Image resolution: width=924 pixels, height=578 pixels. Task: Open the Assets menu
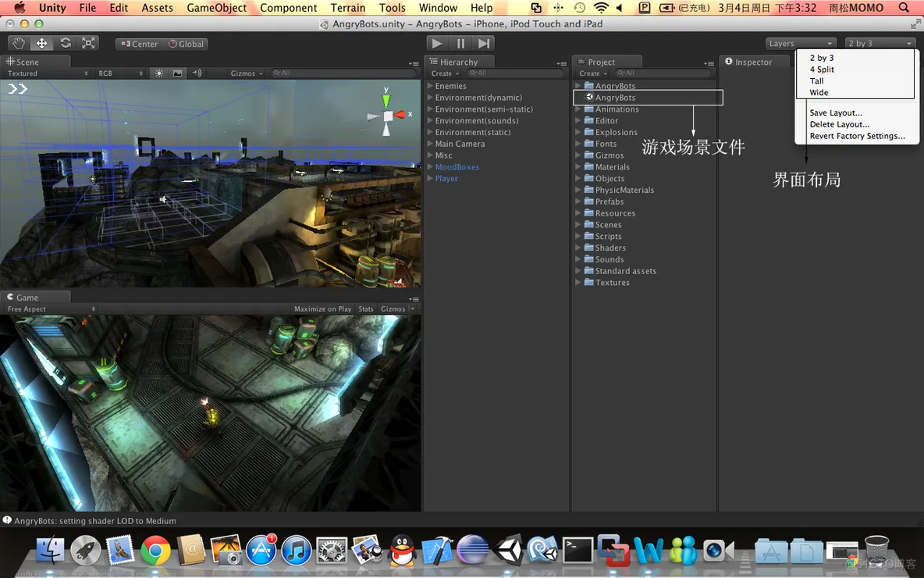point(158,8)
